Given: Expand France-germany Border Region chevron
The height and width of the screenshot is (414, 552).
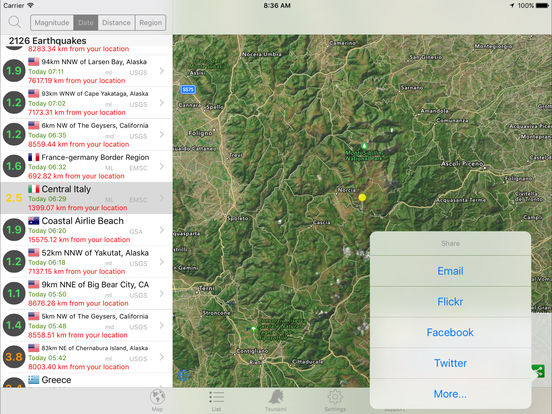Looking at the screenshot, I should pos(162,166).
